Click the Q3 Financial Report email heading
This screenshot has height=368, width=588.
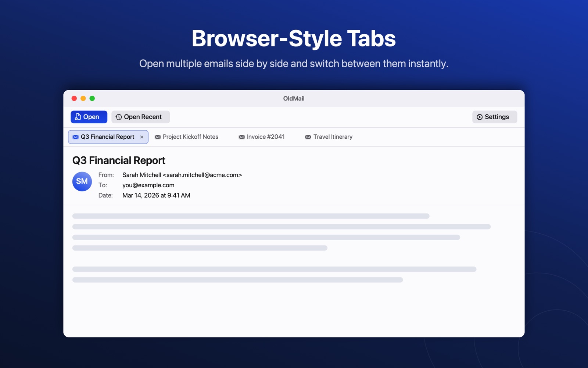click(119, 160)
